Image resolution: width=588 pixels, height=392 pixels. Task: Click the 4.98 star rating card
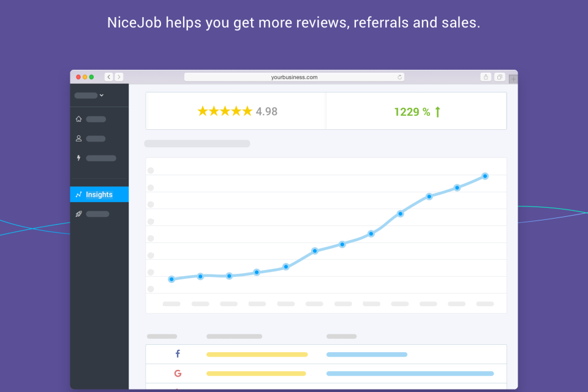(x=236, y=111)
